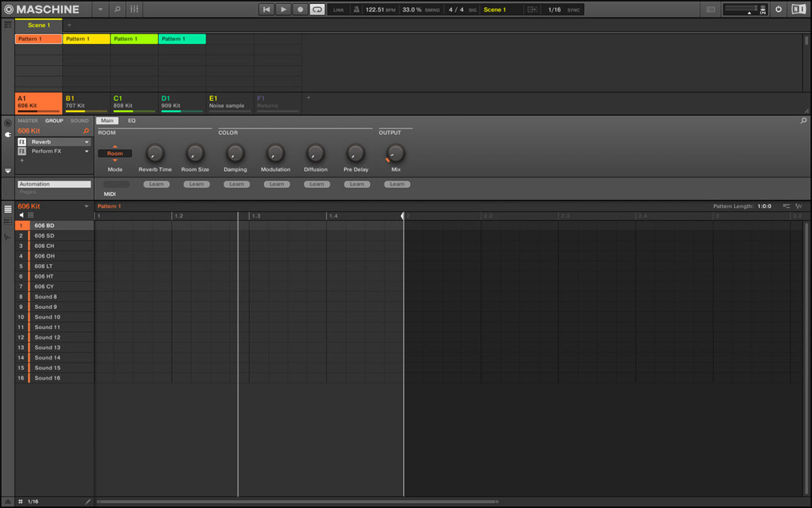Open the channel properties round icon
The width and height of the screenshot is (812, 508).
point(7,123)
